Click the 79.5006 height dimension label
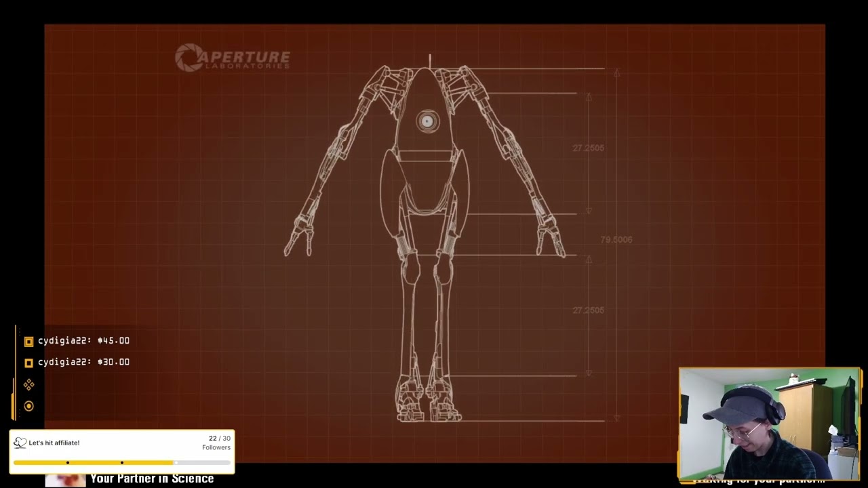Image resolution: width=868 pixels, height=488 pixels. click(x=616, y=239)
